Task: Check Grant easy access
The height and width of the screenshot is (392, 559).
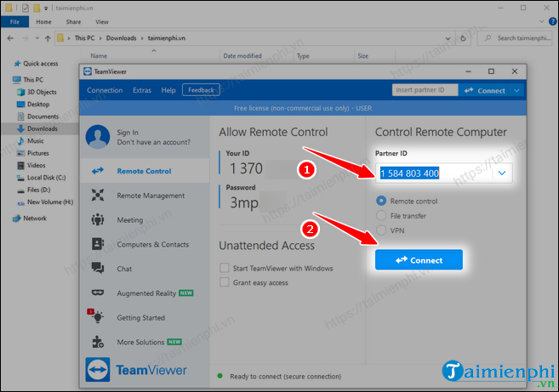Action: pyautogui.click(x=225, y=282)
